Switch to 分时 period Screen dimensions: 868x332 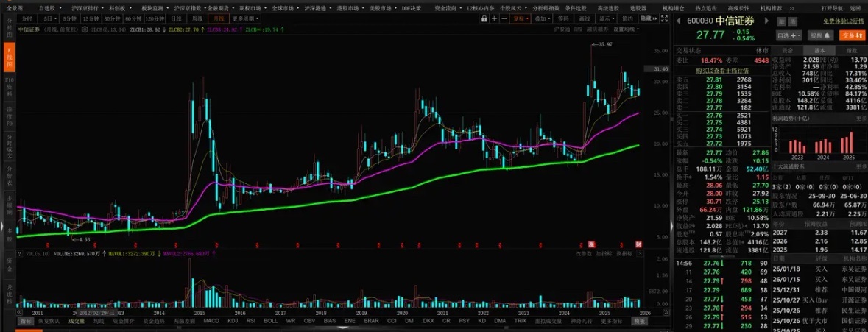[x=27, y=18]
